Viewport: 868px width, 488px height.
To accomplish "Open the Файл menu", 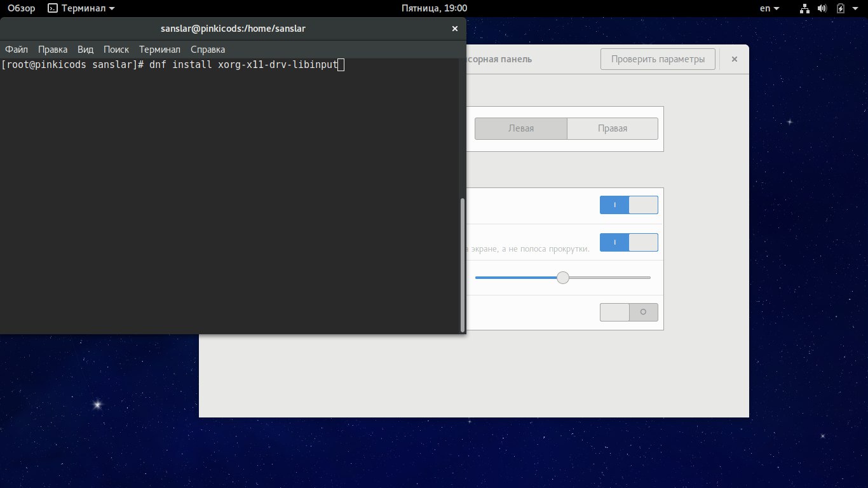I will [17, 50].
